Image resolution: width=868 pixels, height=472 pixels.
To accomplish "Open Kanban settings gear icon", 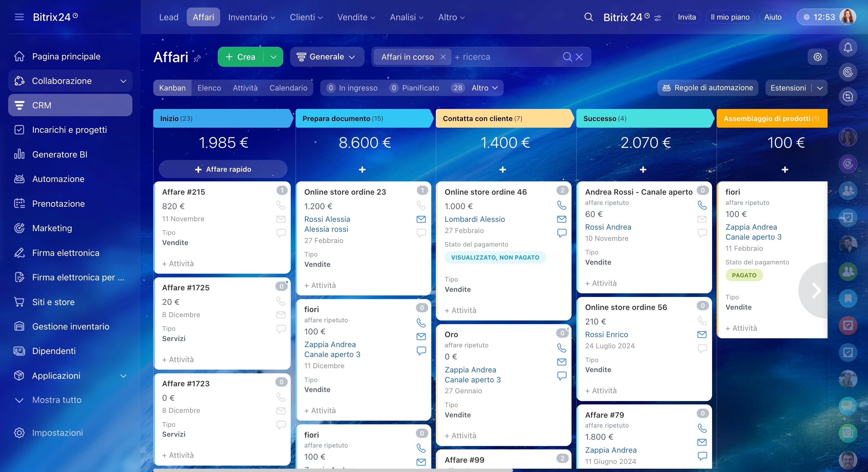I will pos(817,57).
